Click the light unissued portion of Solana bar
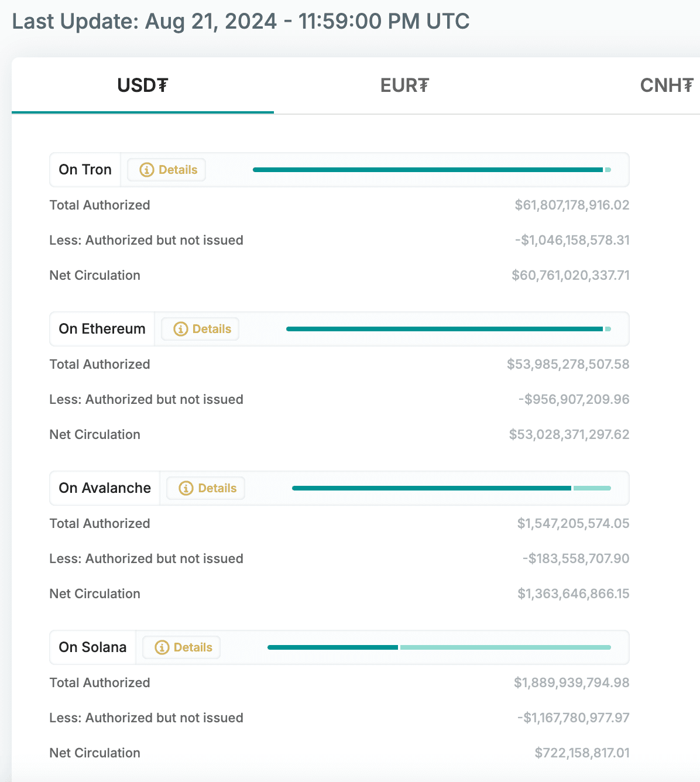 point(506,647)
